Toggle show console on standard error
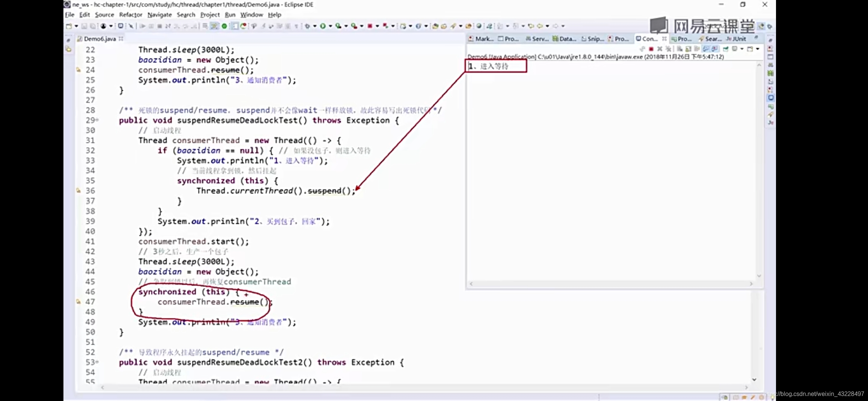The image size is (868, 401). point(715,49)
